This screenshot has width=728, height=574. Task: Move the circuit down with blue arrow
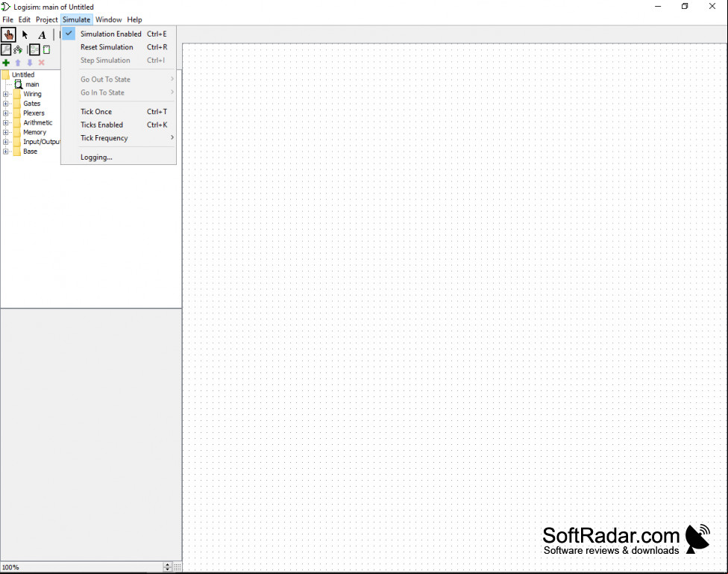tap(30, 62)
